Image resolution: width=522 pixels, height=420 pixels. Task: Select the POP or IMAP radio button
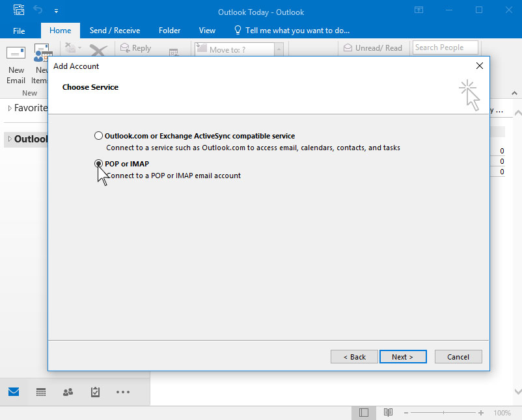click(x=98, y=164)
